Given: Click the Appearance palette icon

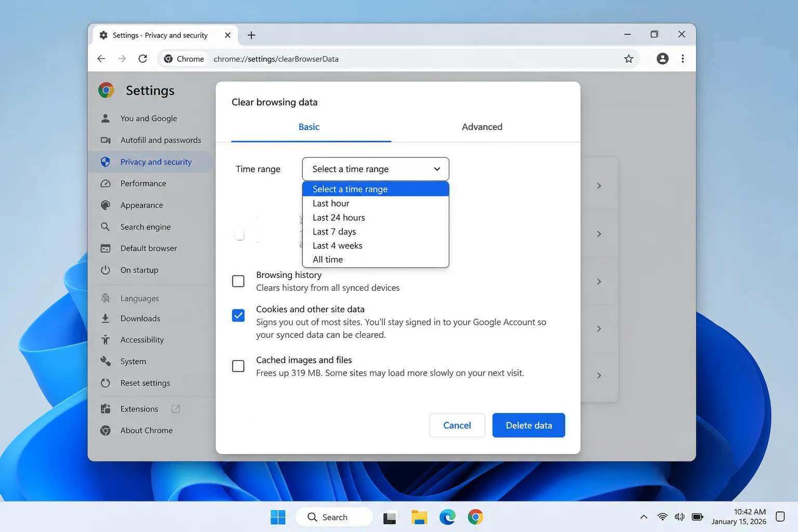Looking at the screenshot, I should tap(105, 205).
